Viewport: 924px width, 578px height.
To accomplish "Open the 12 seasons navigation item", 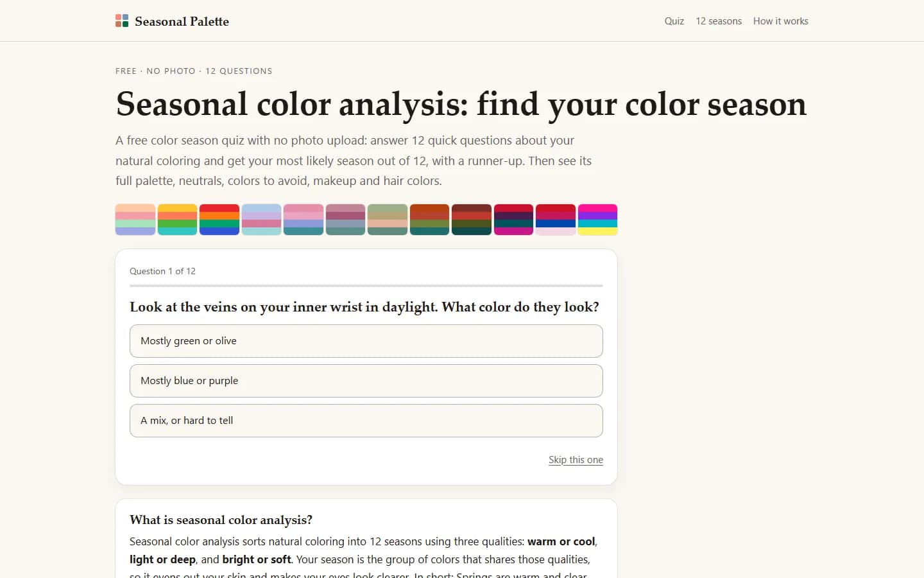I will 719,21.
